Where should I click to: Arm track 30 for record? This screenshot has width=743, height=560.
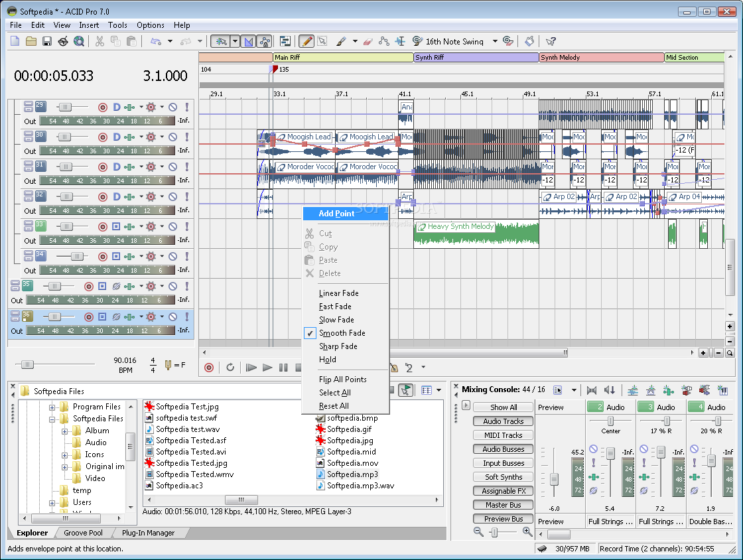(x=102, y=137)
